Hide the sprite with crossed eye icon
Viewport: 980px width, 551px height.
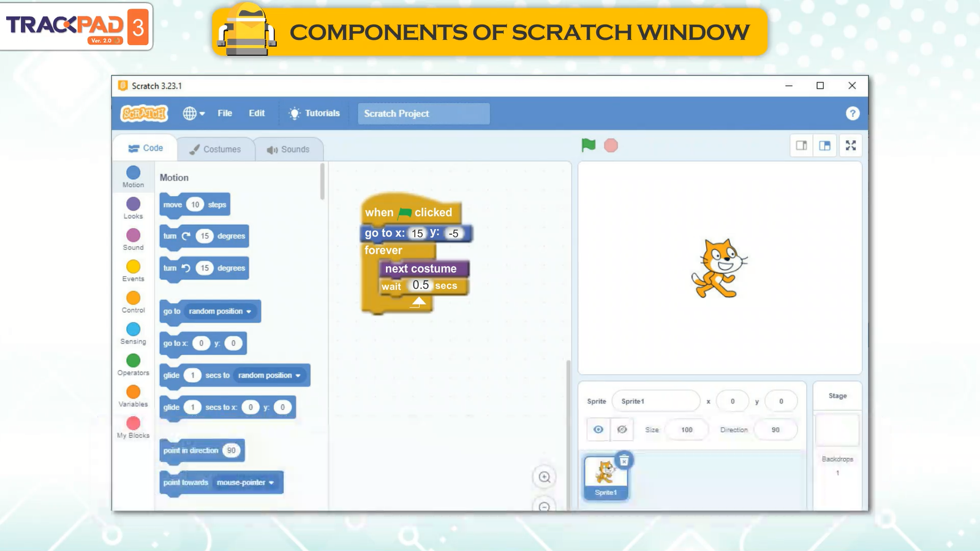click(x=622, y=429)
